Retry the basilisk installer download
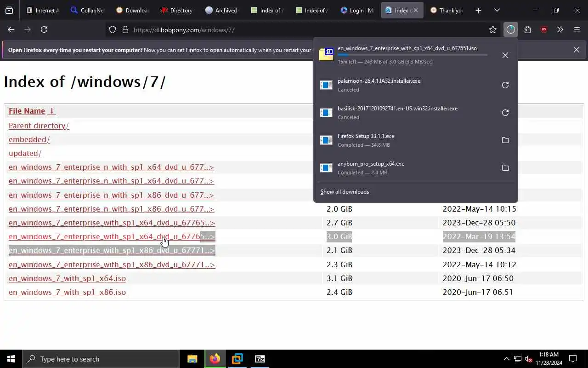 (505, 113)
